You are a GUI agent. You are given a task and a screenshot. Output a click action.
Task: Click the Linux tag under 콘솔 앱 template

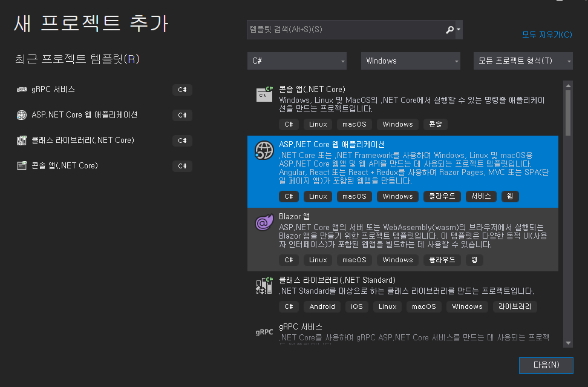click(x=318, y=124)
